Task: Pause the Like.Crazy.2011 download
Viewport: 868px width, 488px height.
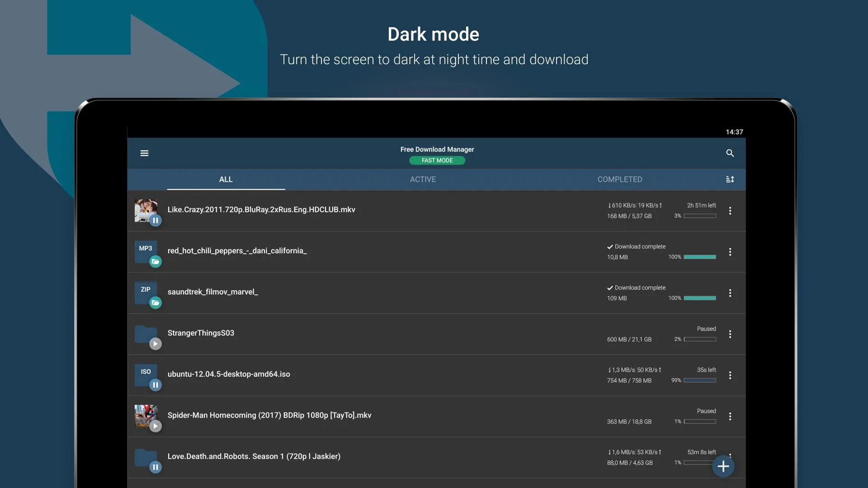Action: (156, 221)
